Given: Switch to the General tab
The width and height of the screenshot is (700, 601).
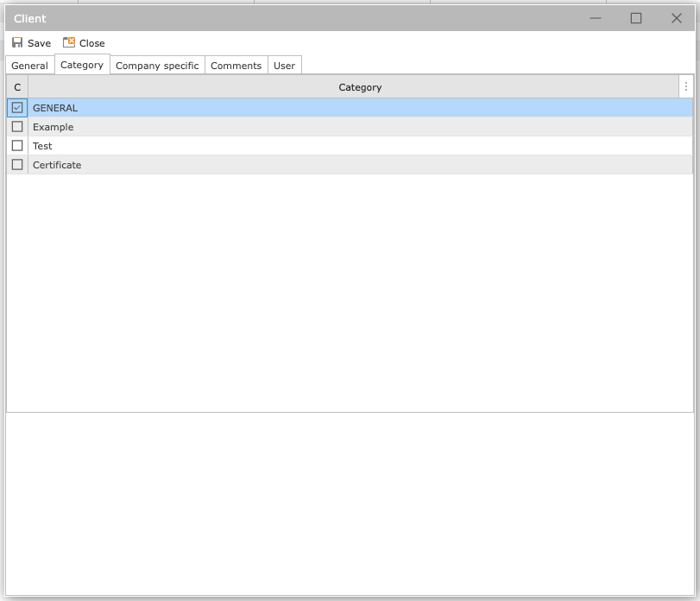Looking at the screenshot, I should pos(29,66).
